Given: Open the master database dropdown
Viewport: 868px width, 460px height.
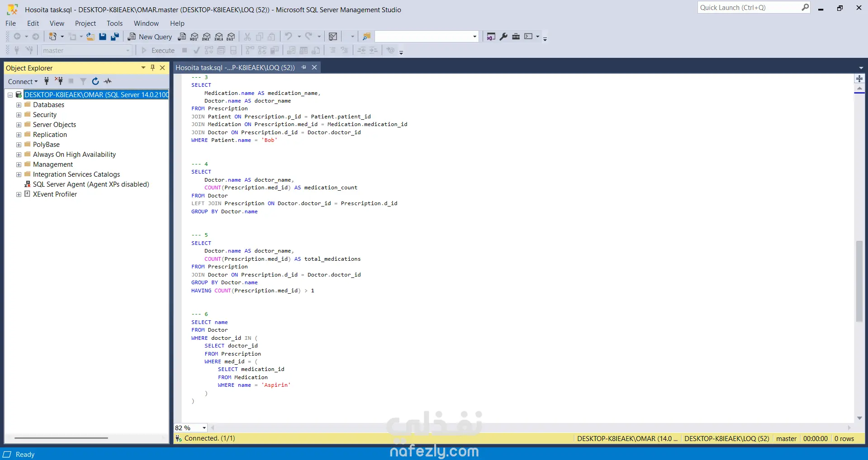Looking at the screenshot, I should pos(128,51).
